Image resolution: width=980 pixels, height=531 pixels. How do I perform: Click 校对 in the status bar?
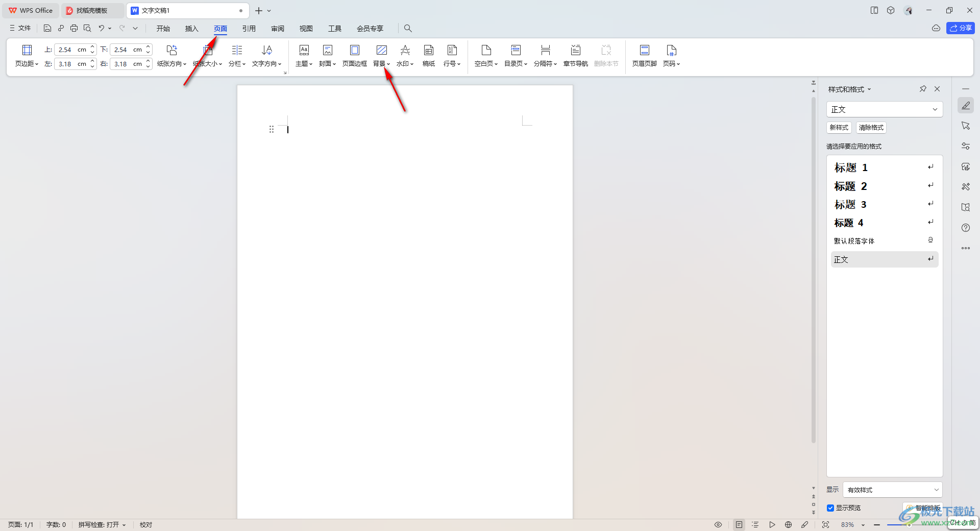(x=146, y=524)
